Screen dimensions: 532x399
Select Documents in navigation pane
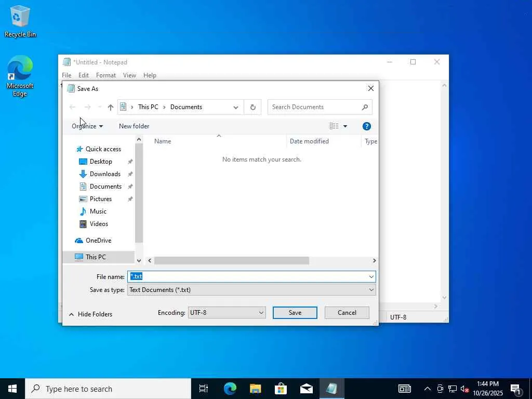pos(105,187)
